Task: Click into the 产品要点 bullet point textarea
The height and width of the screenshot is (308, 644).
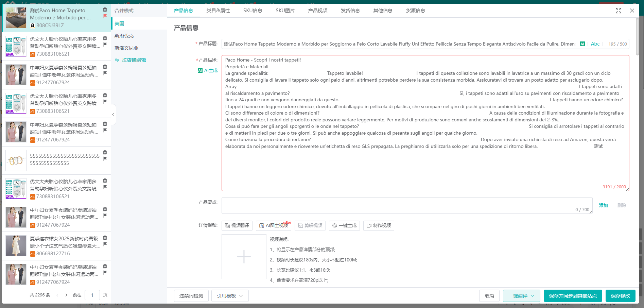Action: 407,205
